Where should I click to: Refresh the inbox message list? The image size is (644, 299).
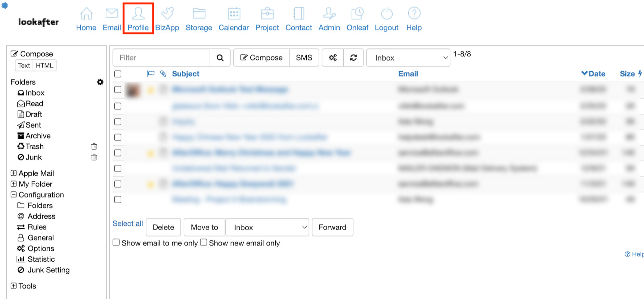click(353, 58)
